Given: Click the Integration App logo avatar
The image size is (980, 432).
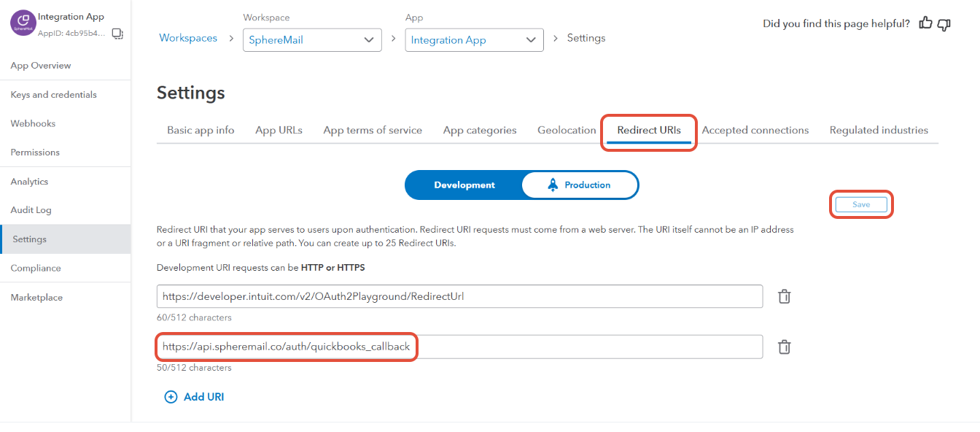Looking at the screenshot, I should point(23,23).
